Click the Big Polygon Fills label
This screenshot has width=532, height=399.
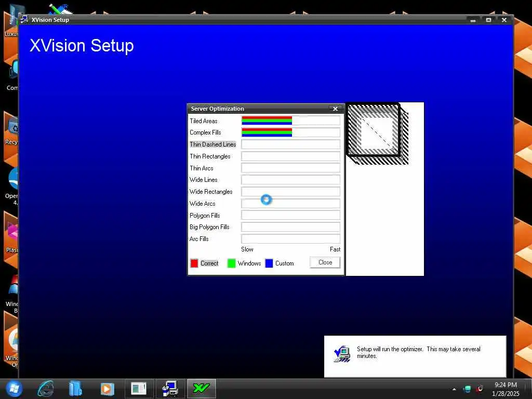(x=209, y=227)
